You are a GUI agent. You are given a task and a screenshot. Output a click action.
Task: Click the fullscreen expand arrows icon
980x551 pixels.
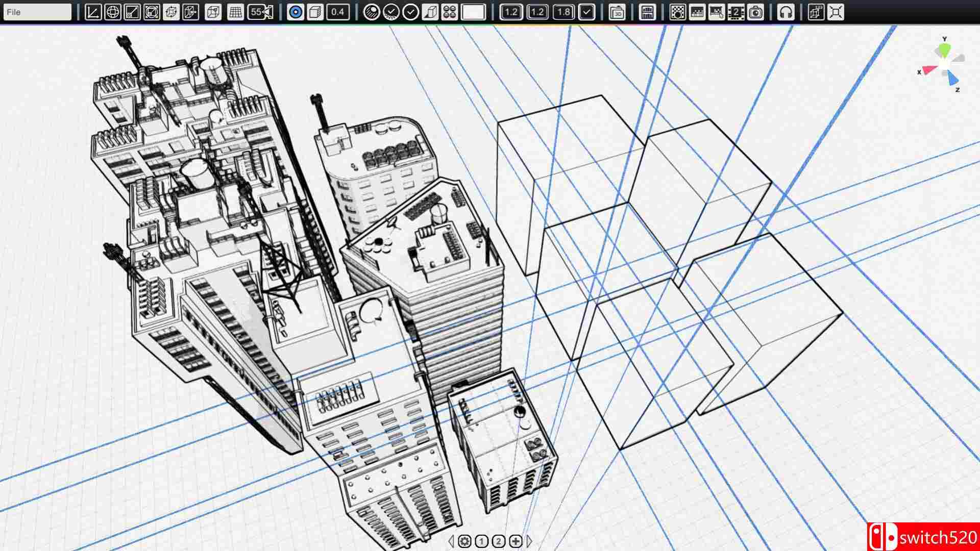836,12
